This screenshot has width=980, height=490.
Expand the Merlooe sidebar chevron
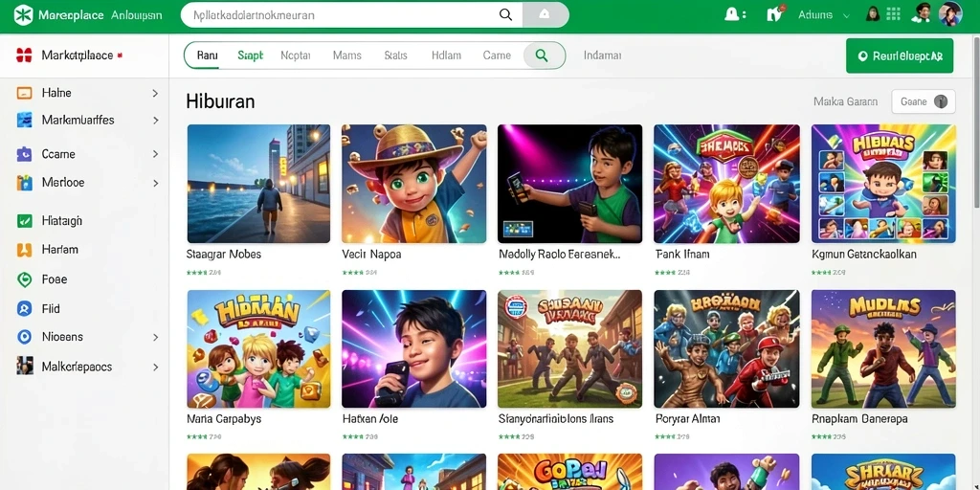click(155, 183)
